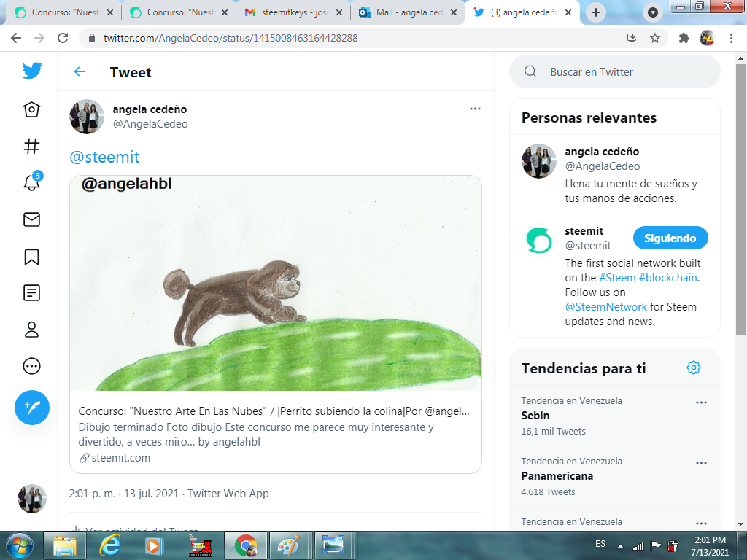This screenshot has height=560, width=747.
Task: Click the install app icon in address bar
Action: click(632, 38)
